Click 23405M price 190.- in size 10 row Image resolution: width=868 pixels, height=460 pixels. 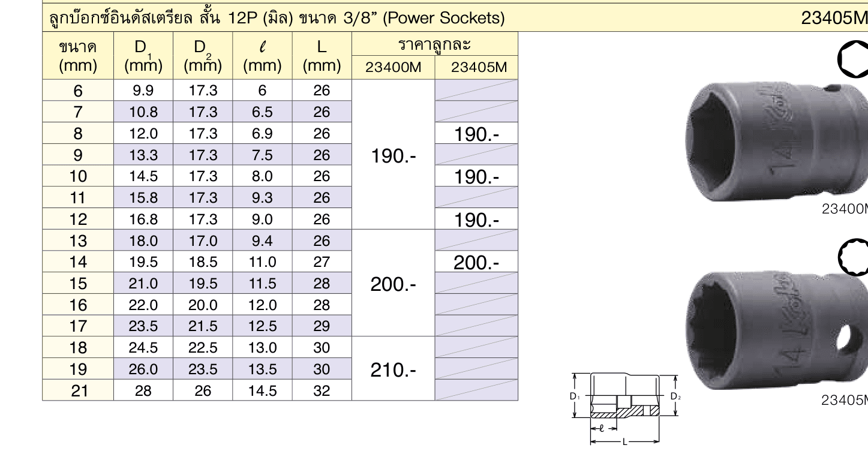pyautogui.click(x=476, y=177)
